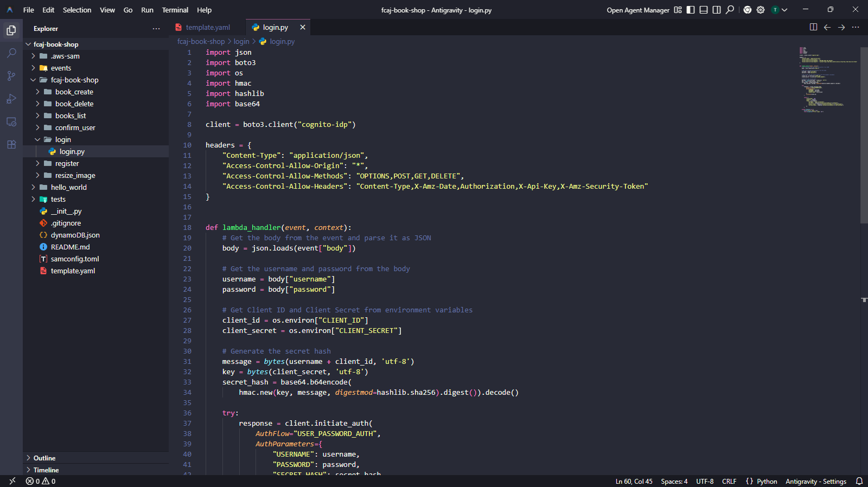Image resolution: width=868 pixels, height=487 pixels.
Task: Expand the tests folder
Action: [33, 199]
